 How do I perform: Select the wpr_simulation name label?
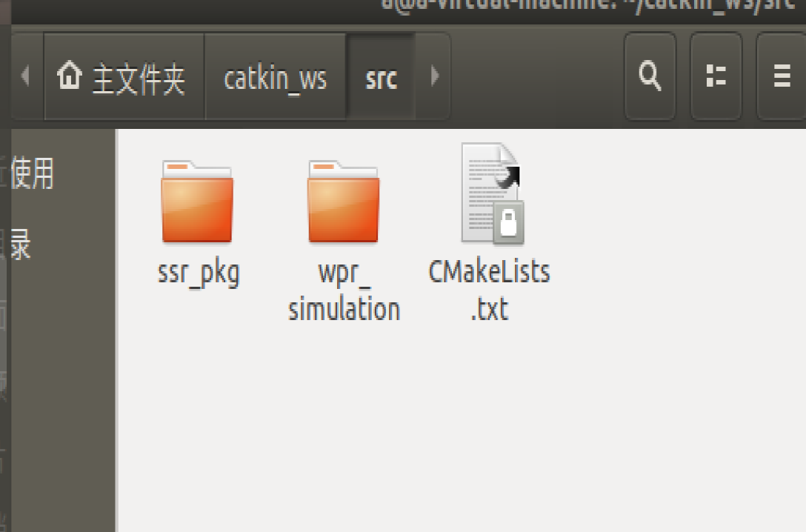[344, 291]
